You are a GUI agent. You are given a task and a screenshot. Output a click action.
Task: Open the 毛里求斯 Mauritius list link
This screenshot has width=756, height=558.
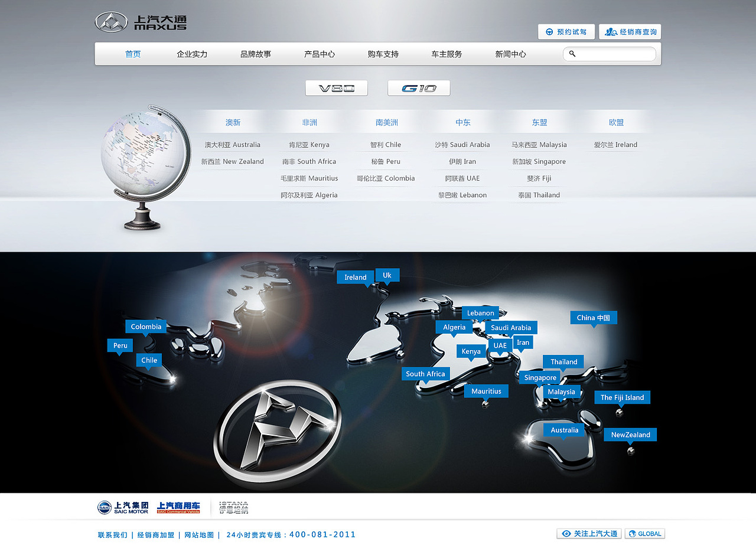coord(309,178)
